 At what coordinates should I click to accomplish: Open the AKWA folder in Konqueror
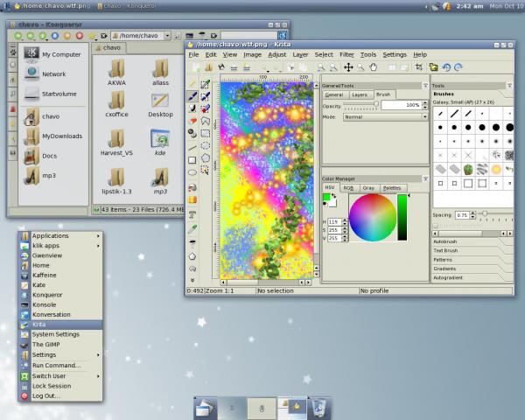click(116, 73)
